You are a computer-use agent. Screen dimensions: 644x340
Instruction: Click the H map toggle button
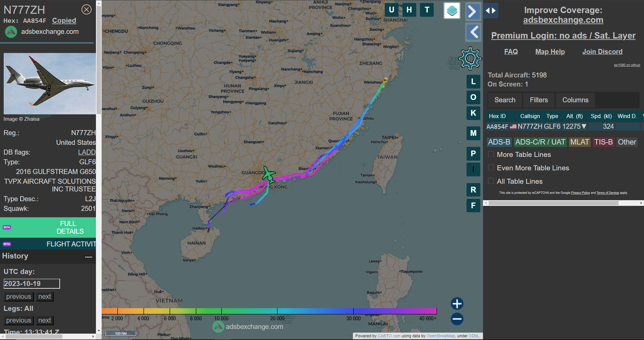pyautogui.click(x=409, y=10)
